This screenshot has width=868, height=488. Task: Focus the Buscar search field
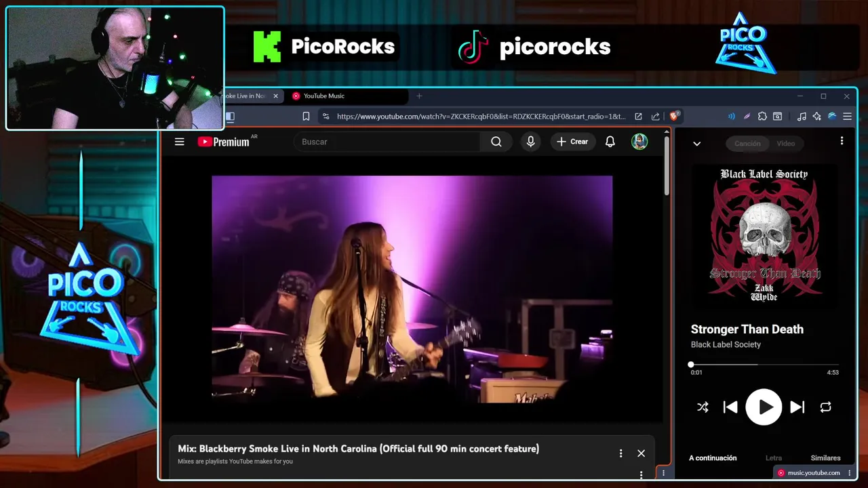point(387,142)
